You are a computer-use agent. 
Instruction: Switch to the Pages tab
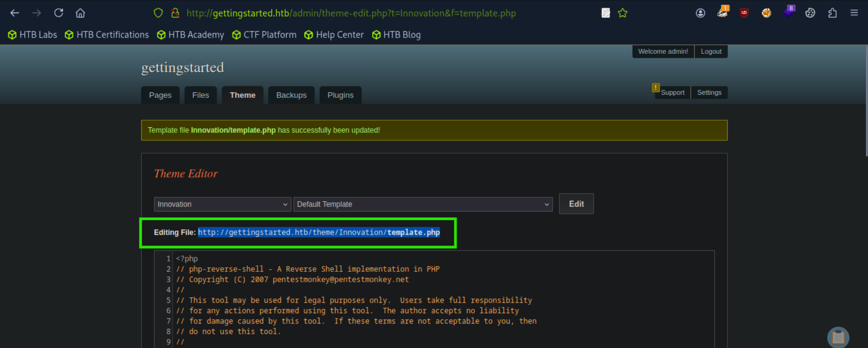160,95
